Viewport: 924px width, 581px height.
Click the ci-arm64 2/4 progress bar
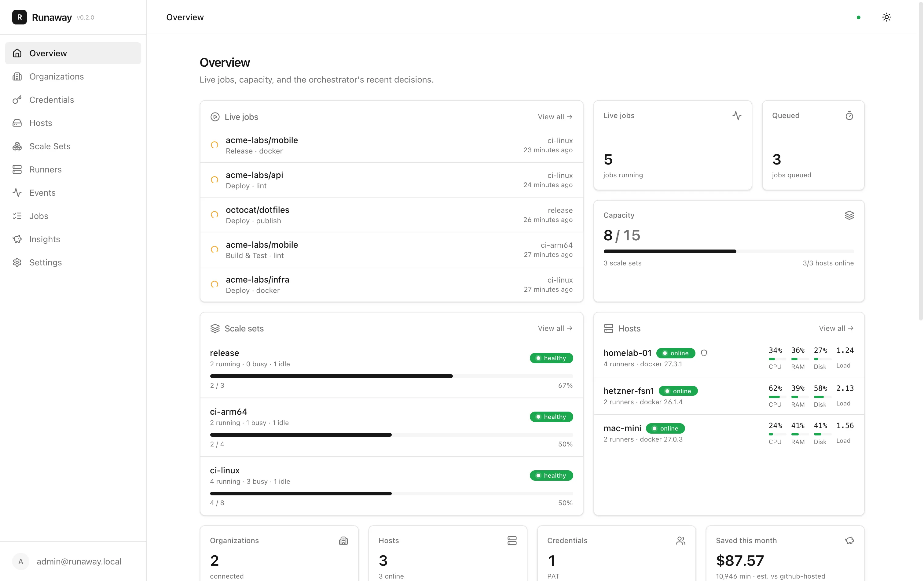click(391, 435)
